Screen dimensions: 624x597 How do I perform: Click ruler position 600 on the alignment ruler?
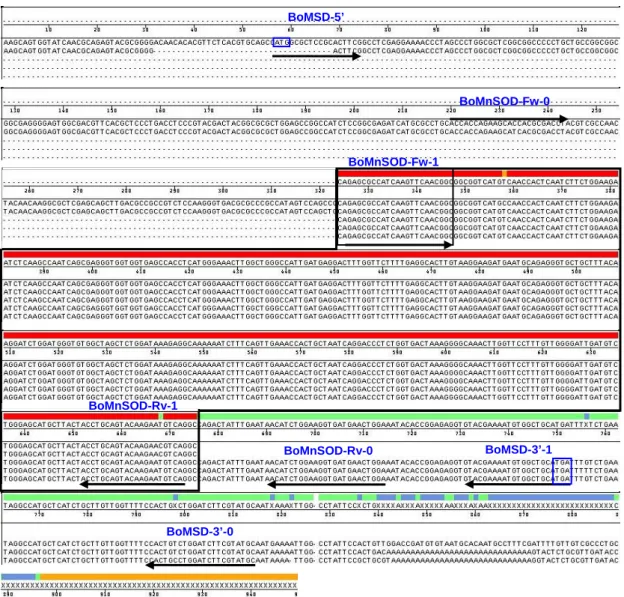click(446, 352)
